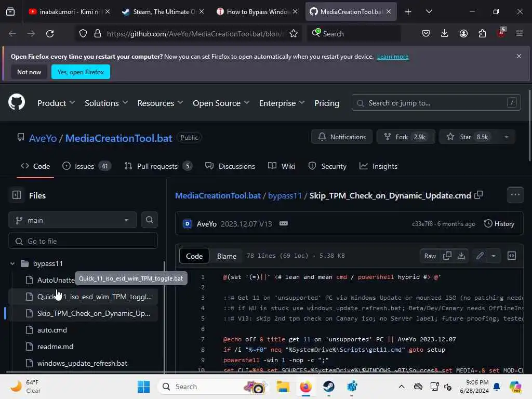Screen dimensions: 532x399
Task: Click the site lock icon
Action: [x=98, y=34]
